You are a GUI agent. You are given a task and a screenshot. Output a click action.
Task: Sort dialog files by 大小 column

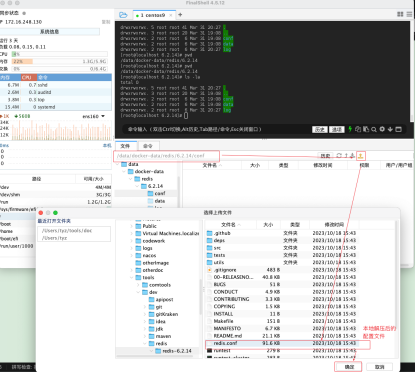pyautogui.click(x=268, y=225)
